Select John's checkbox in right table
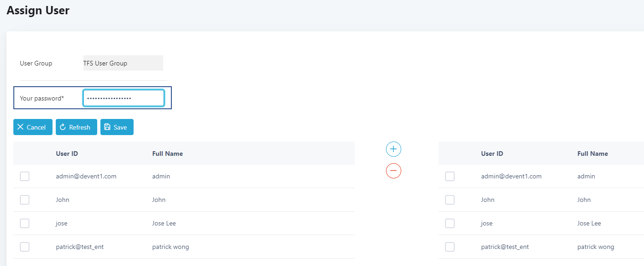Screen dimensions: 644x266 (x=450, y=200)
